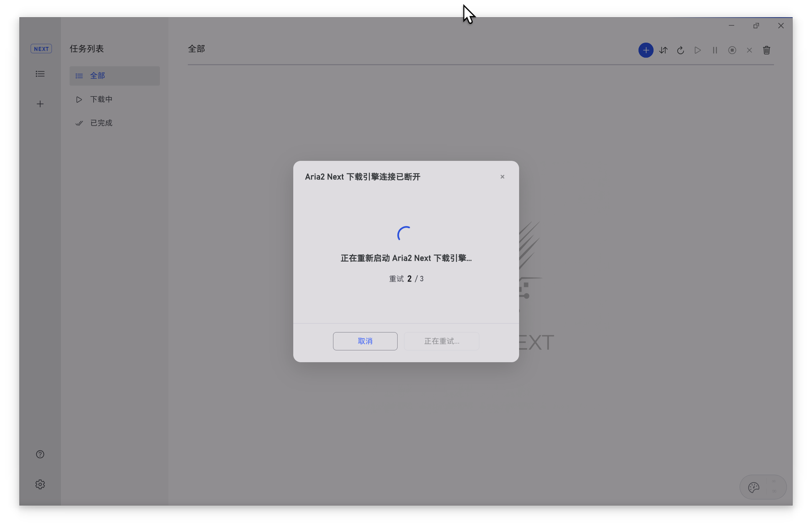This screenshot has width=812, height=527.
Task: Click the trash purge records icon
Action: point(766,50)
